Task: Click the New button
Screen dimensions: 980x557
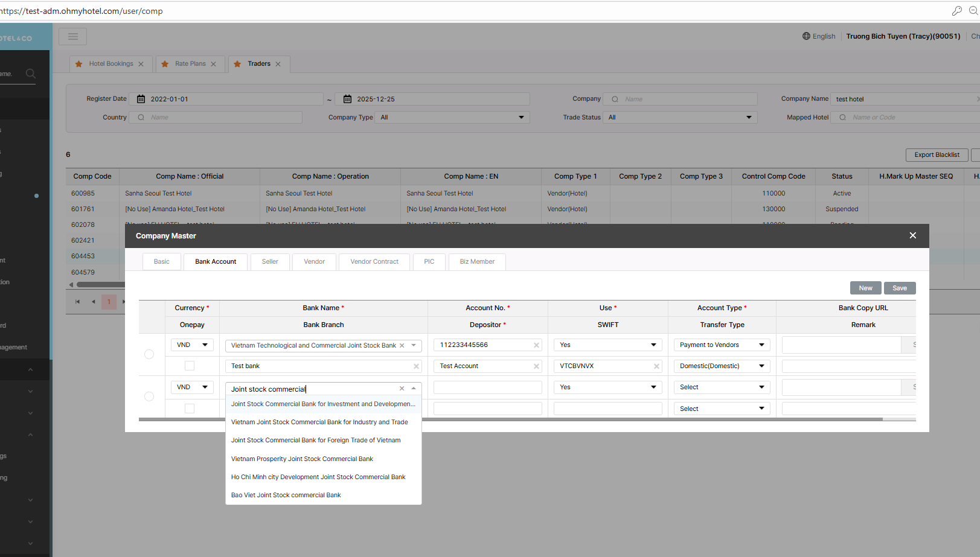Action: [x=865, y=288]
